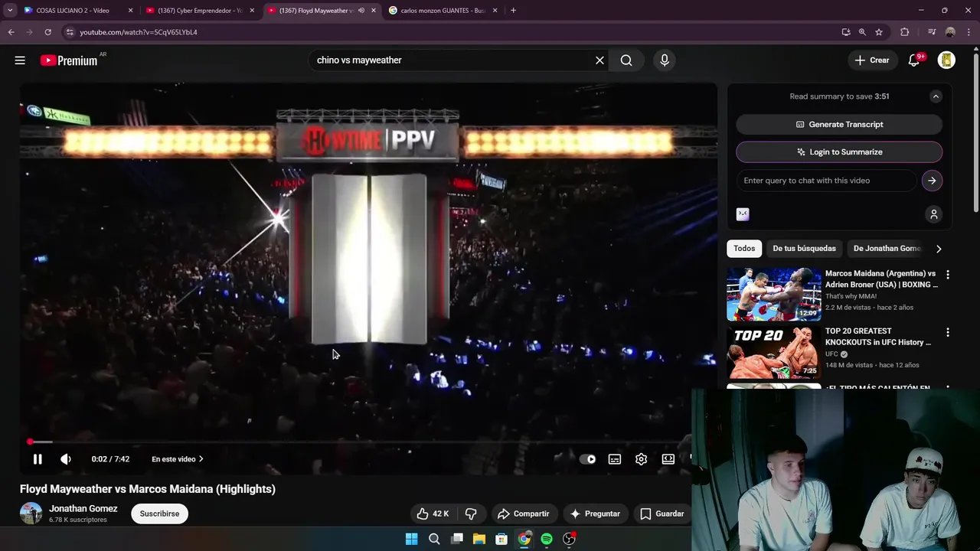Viewport: 980px width, 551px height.
Task: Share the video via Compartir
Action: [524, 514]
